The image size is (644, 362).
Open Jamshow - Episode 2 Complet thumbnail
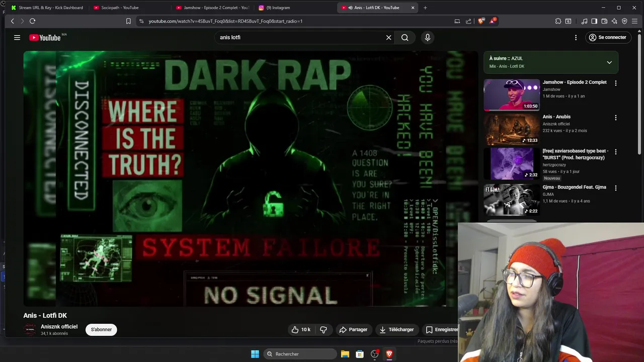511,95
